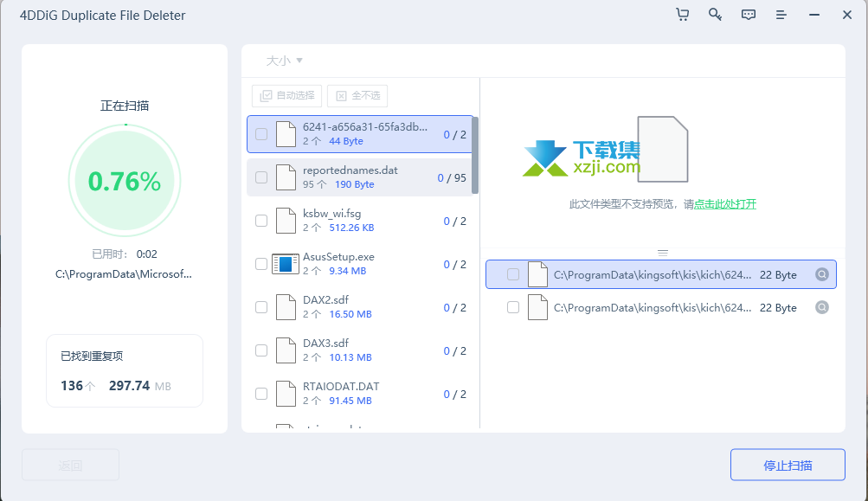Viewport: 868px width, 501px height.
Task: Click the 512.26 KB size value
Action: (351, 228)
